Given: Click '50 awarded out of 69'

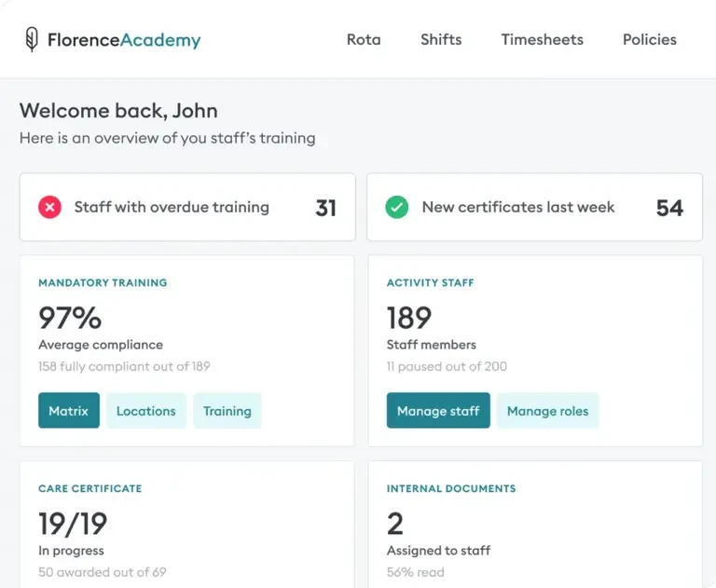Looking at the screenshot, I should tap(103, 572).
